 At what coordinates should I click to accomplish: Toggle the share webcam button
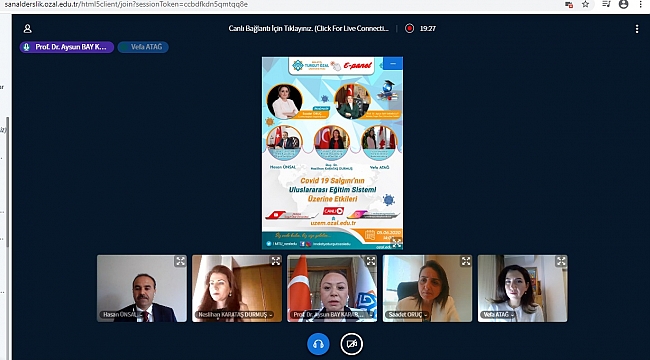(x=352, y=344)
